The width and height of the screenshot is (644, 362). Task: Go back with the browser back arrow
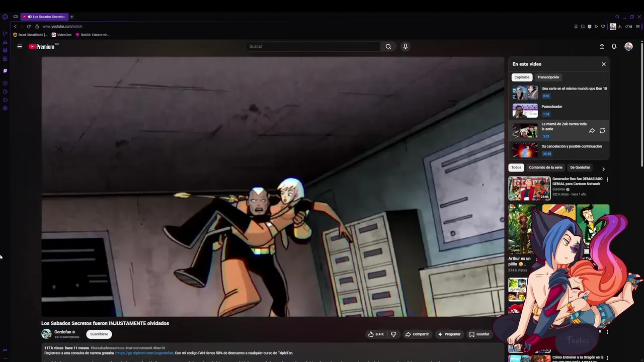point(16,26)
